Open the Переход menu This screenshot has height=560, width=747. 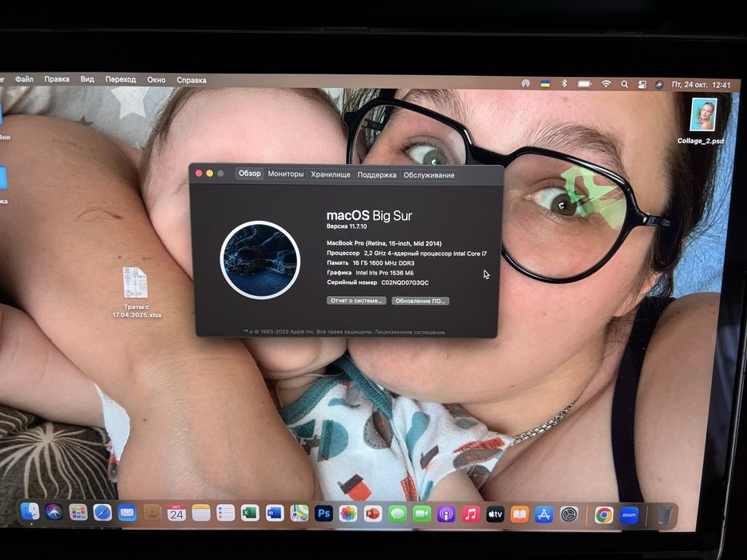(x=121, y=79)
